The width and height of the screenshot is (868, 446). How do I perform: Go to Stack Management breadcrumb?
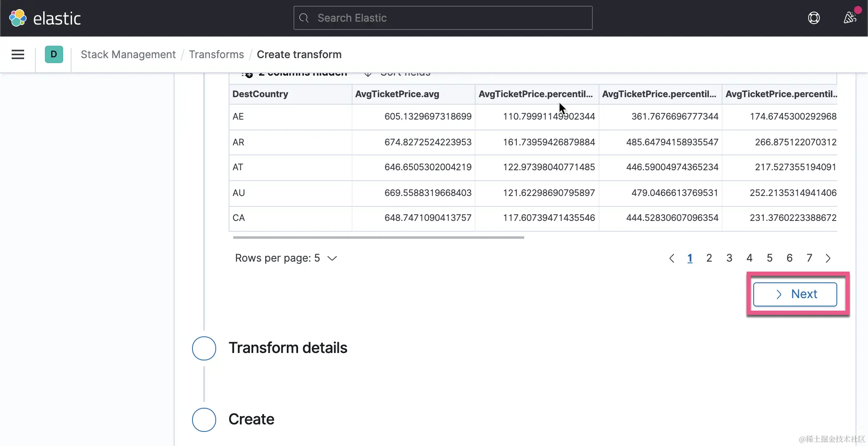128,54
